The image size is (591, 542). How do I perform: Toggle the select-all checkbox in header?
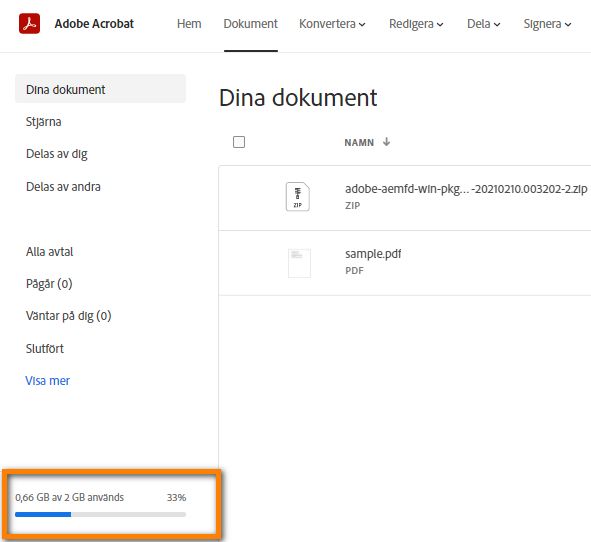239,142
